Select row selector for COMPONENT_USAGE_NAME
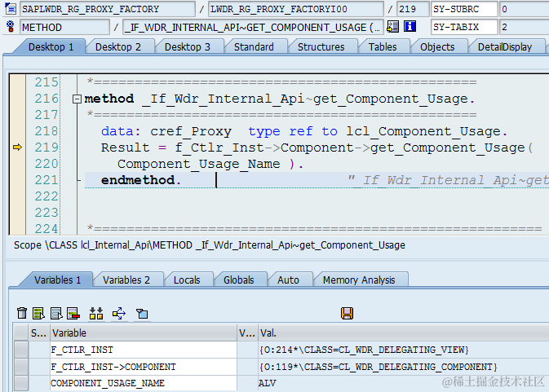This screenshot has height=392, width=549. click(x=21, y=383)
